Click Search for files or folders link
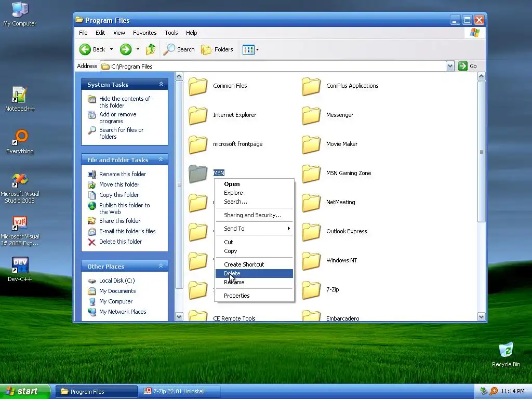Image resolution: width=532 pixels, height=399 pixels. click(121, 134)
